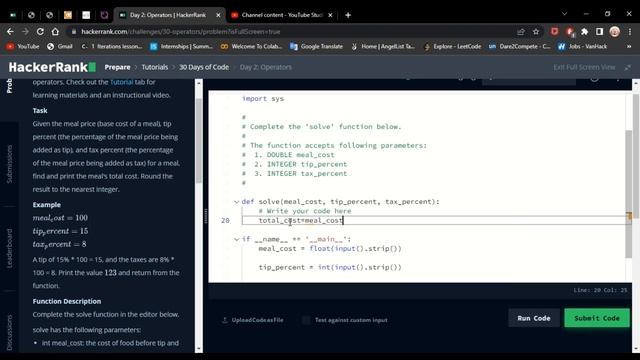Open the Jobs - VanHack bookmark

582,47
